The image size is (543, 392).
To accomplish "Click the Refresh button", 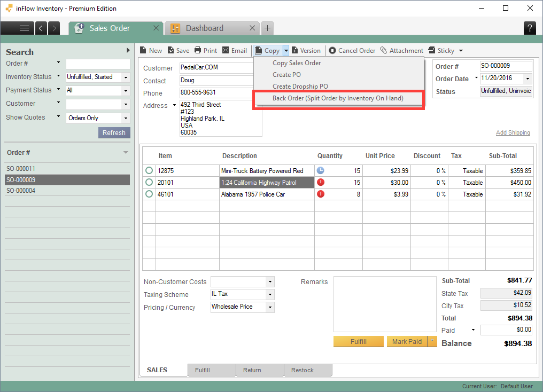I will (114, 133).
